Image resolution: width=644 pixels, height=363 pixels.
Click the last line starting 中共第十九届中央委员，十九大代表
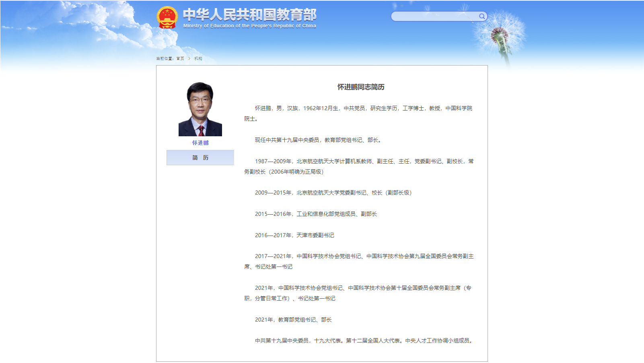(x=365, y=341)
